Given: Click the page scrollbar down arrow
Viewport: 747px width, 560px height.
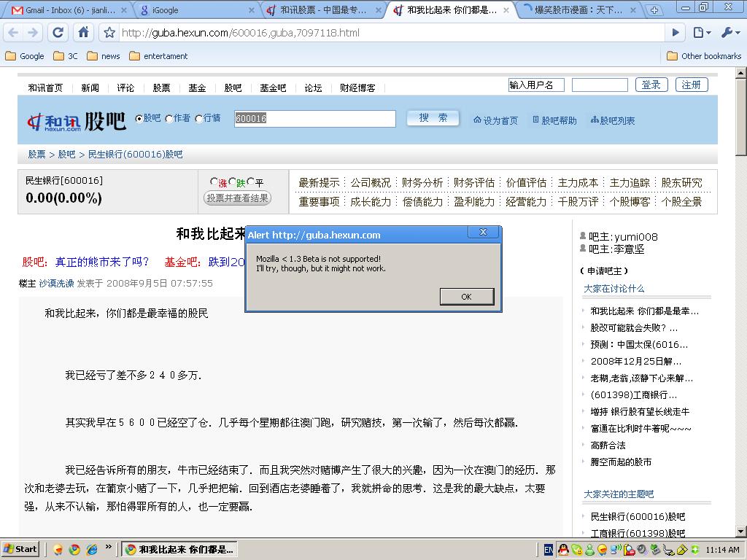Looking at the screenshot, I should (x=741, y=532).
